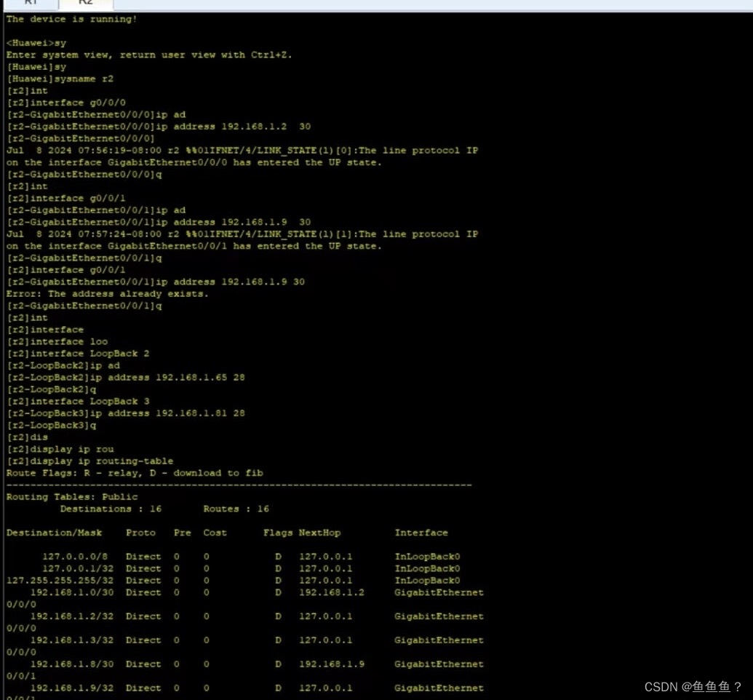Click 'Error: The address already exists.' message
Image resolution: width=753 pixels, height=700 pixels.
point(108,294)
